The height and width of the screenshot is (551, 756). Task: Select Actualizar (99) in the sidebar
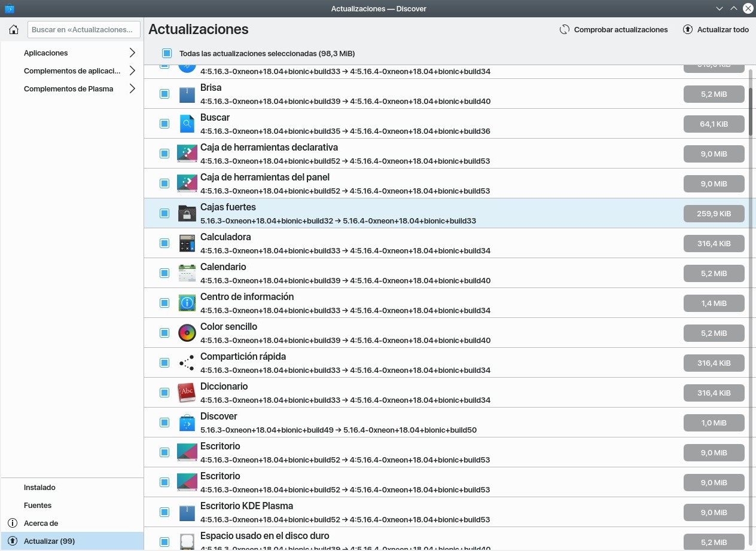coord(72,541)
